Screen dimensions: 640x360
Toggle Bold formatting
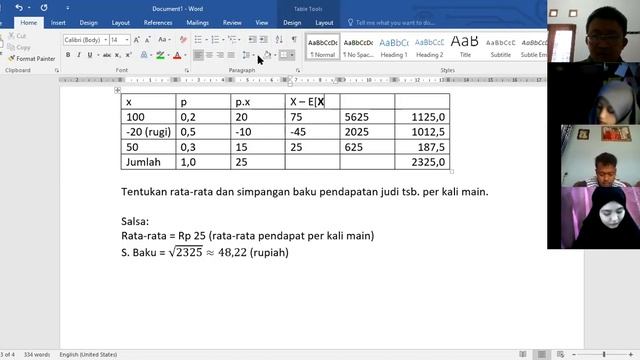pos(68,55)
